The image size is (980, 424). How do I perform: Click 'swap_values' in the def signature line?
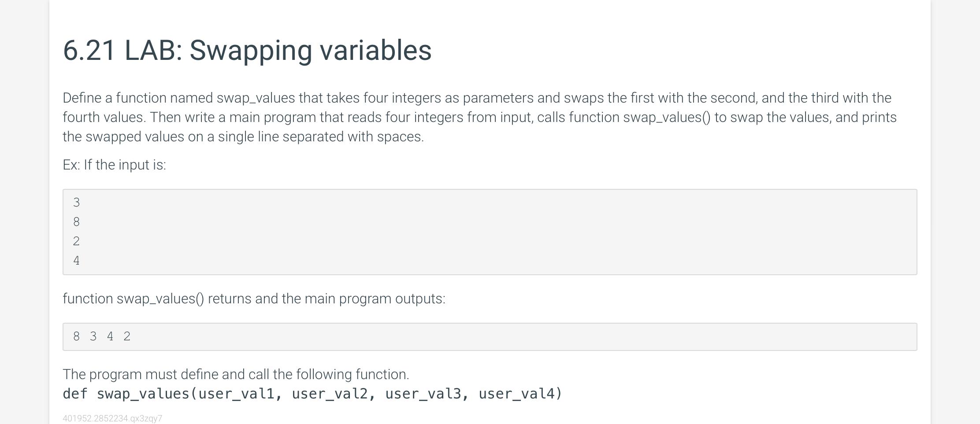point(143,394)
